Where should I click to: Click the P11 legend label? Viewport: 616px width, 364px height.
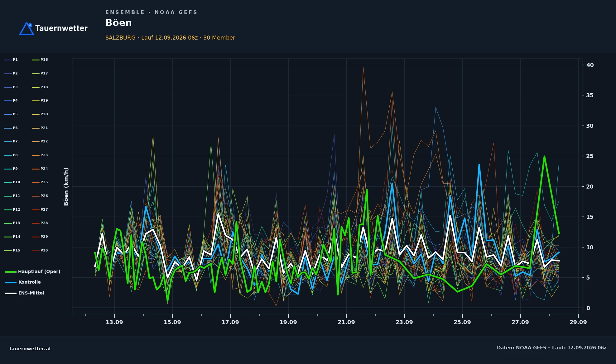pos(16,196)
